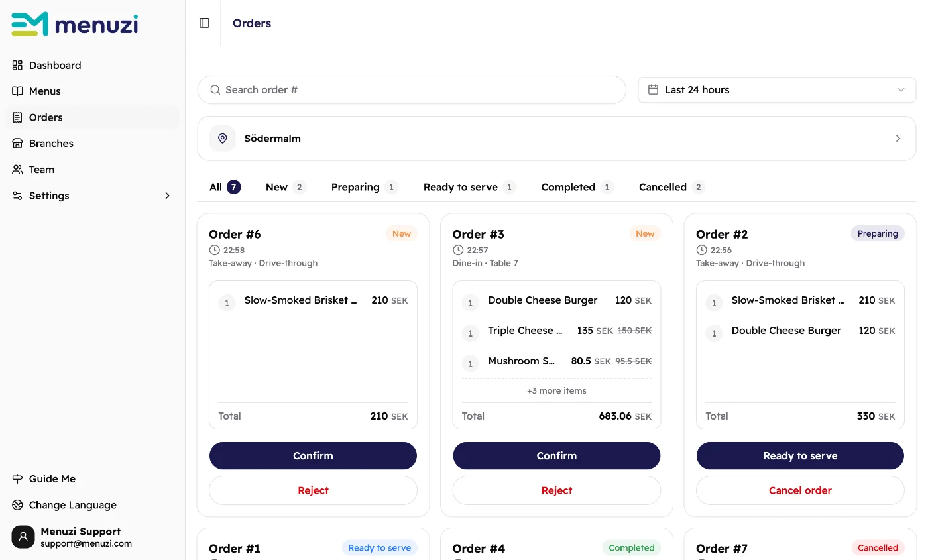Reject Order #3
Viewport: 928px width, 560px height.
click(557, 490)
